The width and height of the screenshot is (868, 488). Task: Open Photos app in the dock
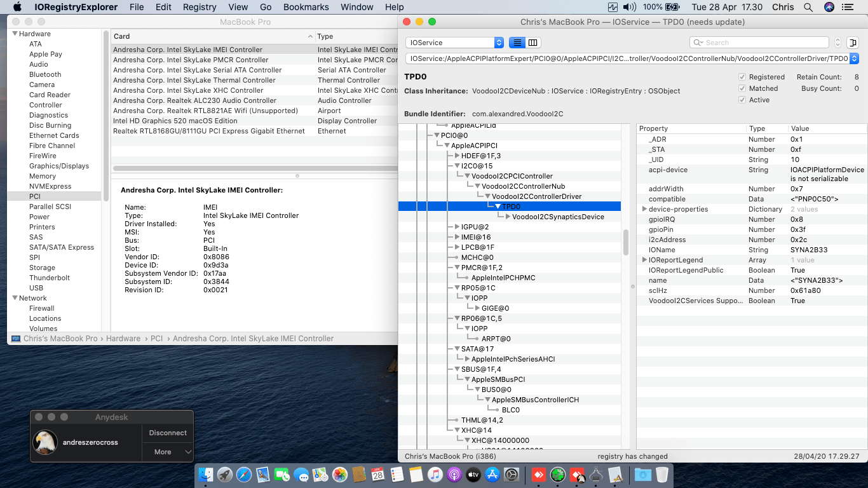pyautogui.click(x=339, y=474)
